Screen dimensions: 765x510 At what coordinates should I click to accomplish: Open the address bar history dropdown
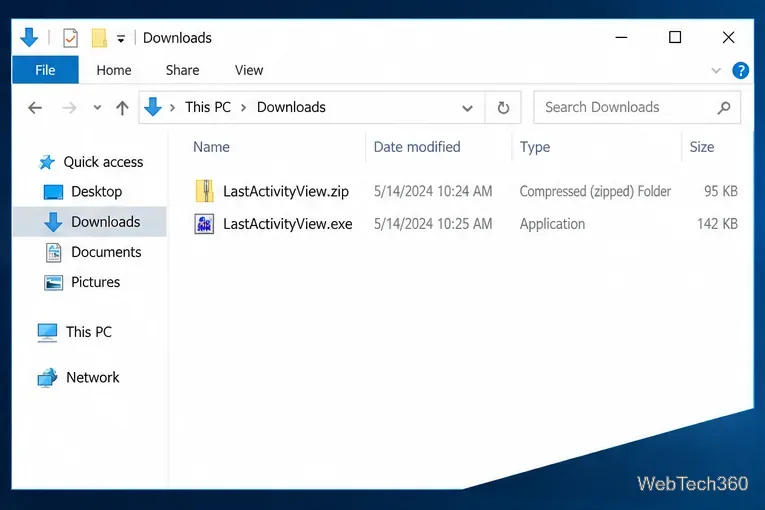[467, 108]
